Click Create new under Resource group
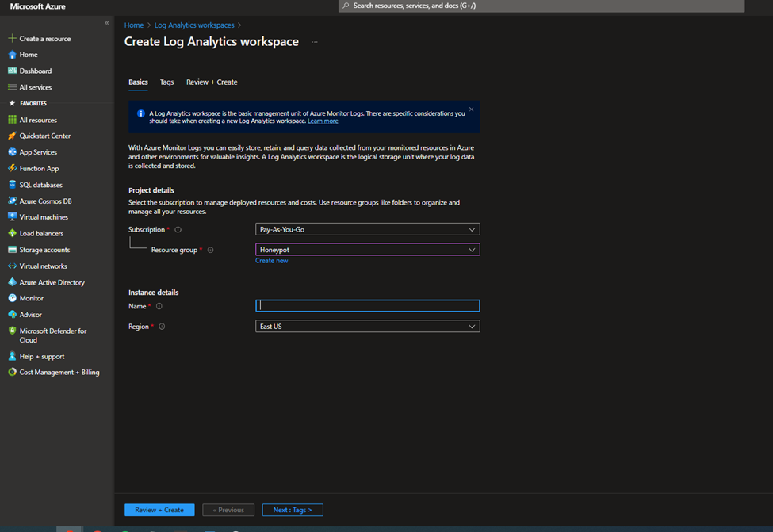 point(272,260)
